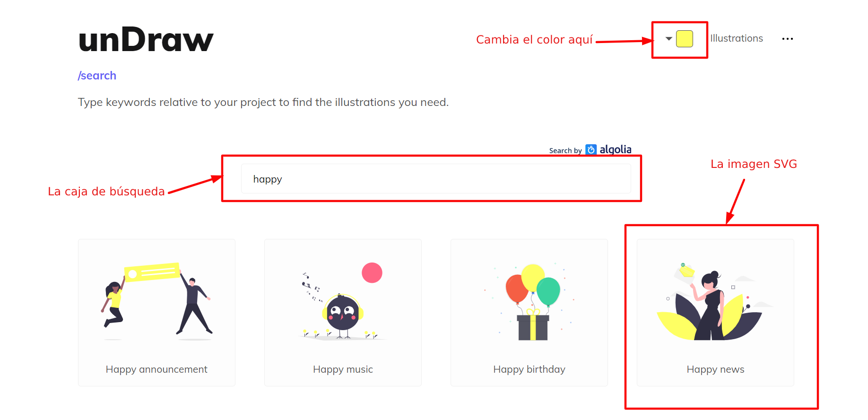Select the Happy music bird illustration
The width and height of the screenshot is (868, 420).
[343, 302]
